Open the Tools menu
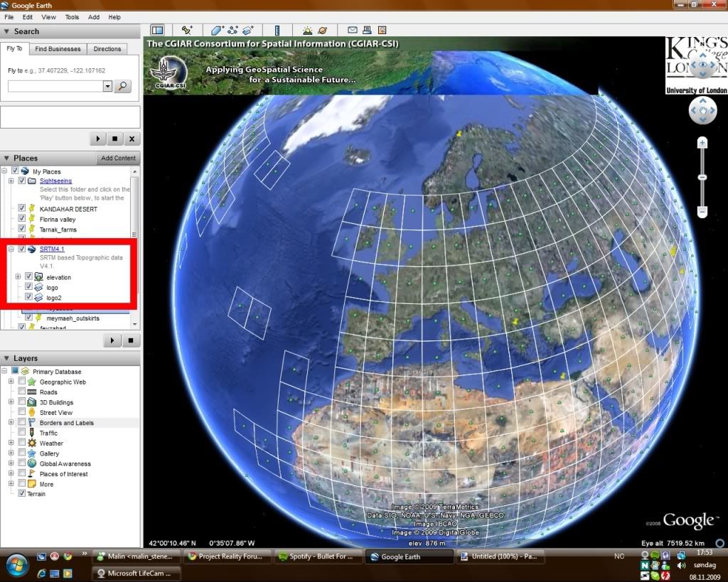Screen dimensions: 728x582 [72, 16]
